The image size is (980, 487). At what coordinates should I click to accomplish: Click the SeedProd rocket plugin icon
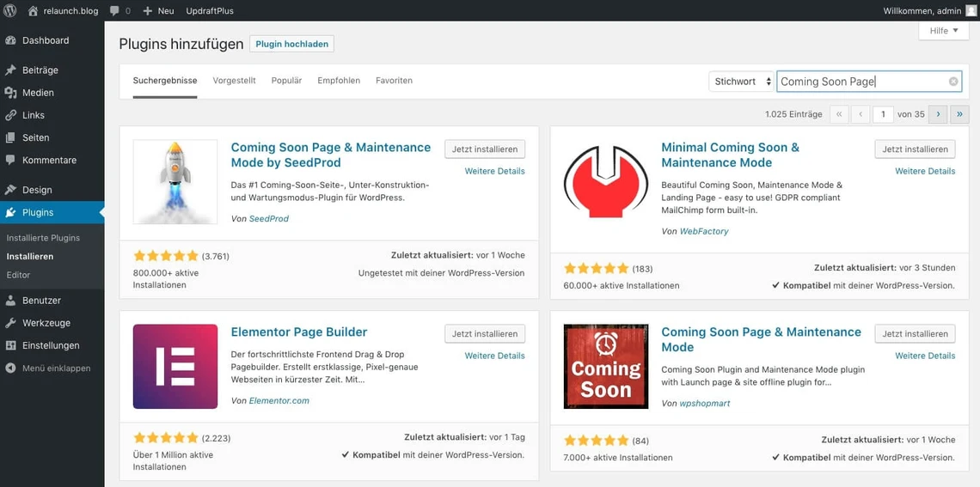(x=175, y=182)
